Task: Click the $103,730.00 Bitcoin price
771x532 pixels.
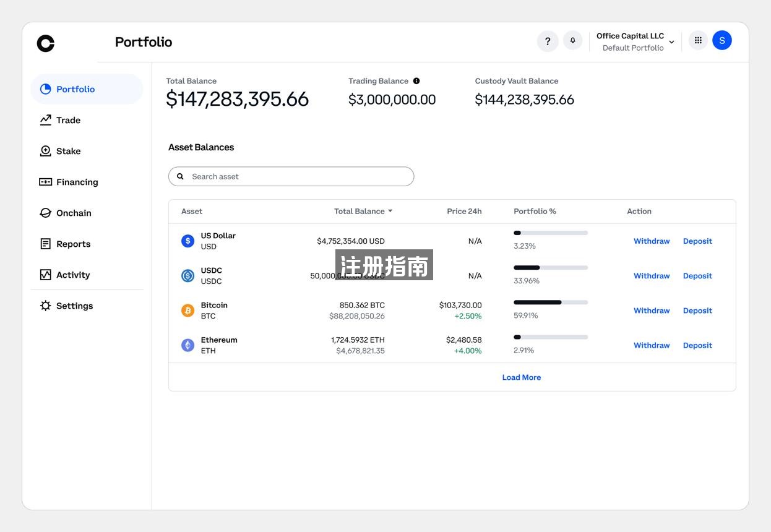Action: pos(460,306)
